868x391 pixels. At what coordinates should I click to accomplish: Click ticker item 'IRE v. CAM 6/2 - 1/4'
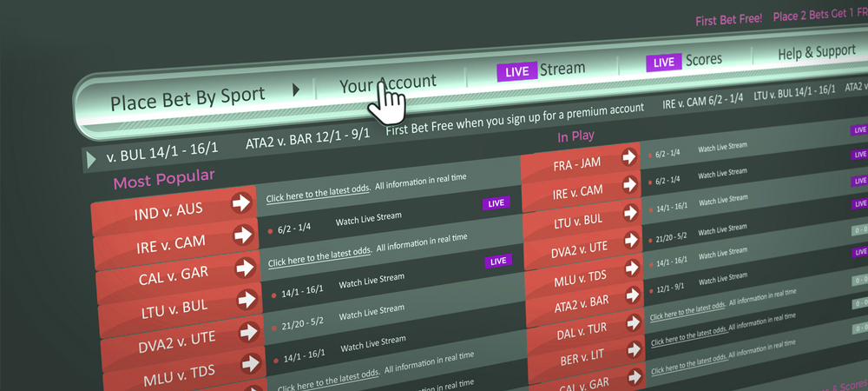[x=702, y=100]
